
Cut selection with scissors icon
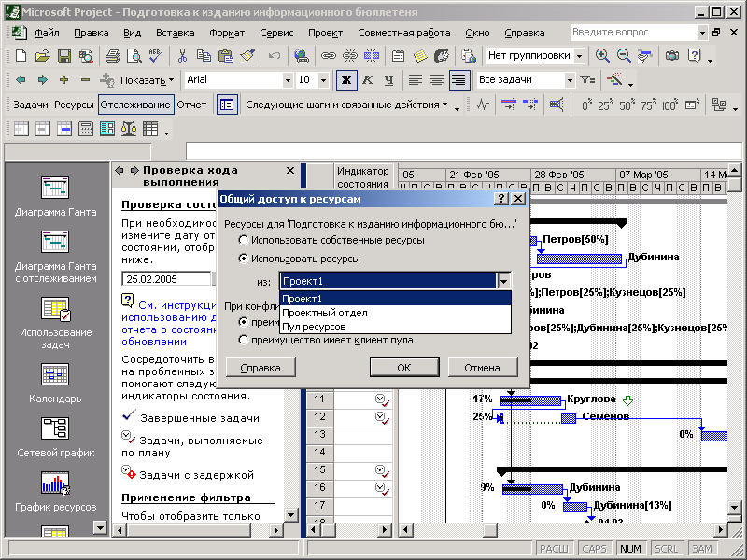(182, 56)
